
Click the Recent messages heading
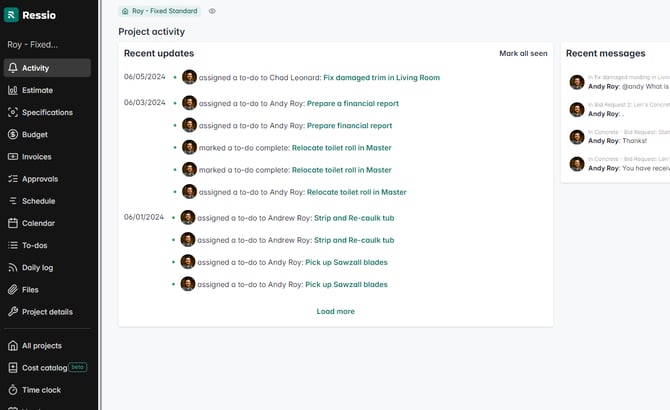click(605, 53)
